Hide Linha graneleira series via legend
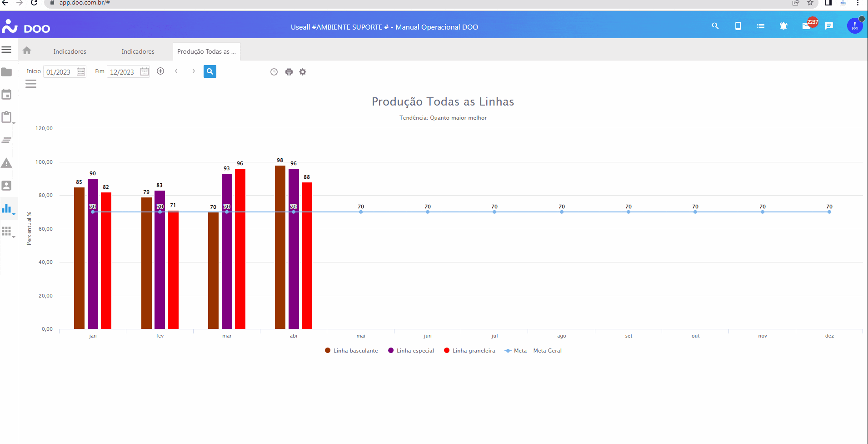The height and width of the screenshot is (444, 868). [469, 351]
